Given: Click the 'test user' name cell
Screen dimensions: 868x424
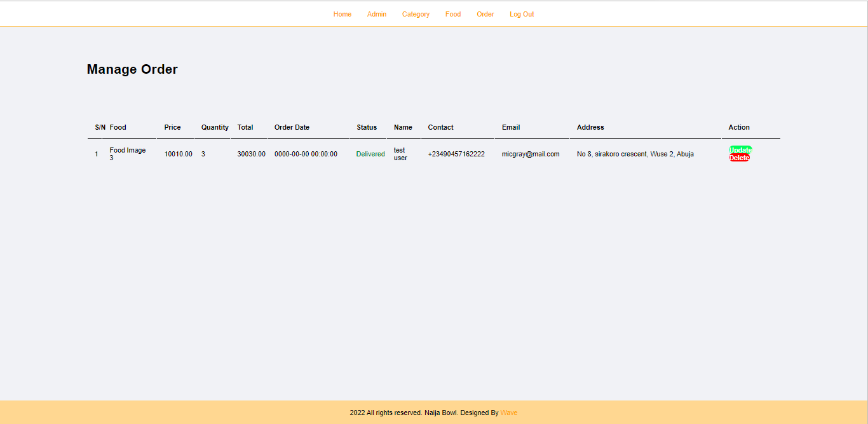Looking at the screenshot, I should click(x=400, y=154).
